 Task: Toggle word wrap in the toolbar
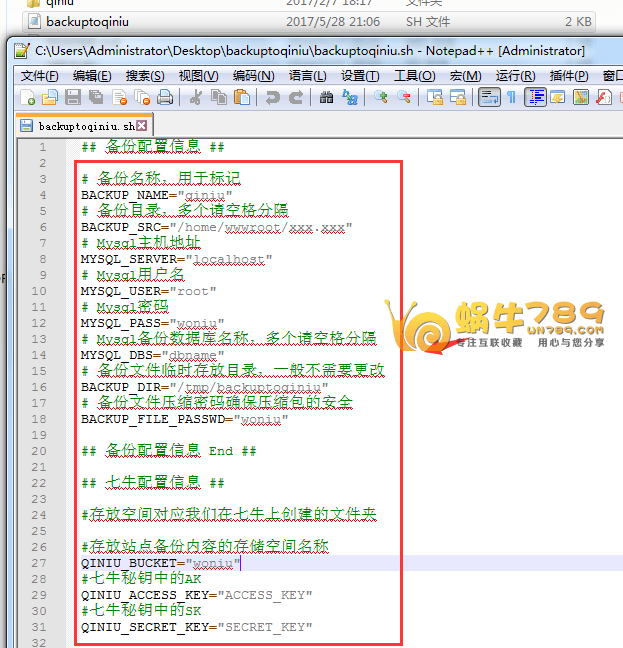pos(489,97)
